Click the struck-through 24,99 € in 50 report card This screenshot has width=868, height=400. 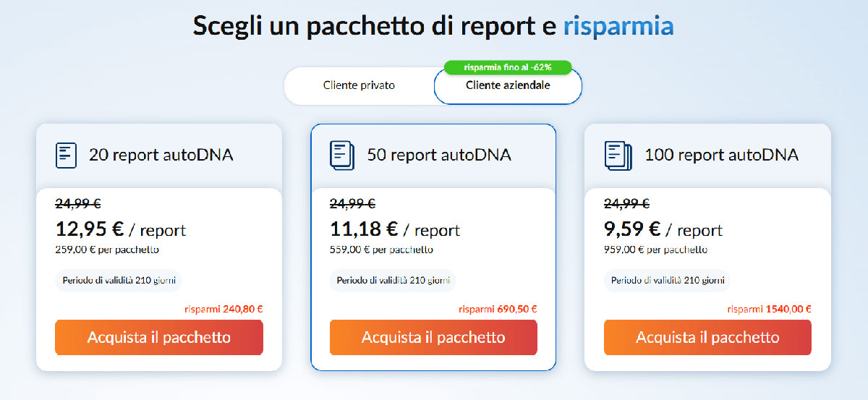[352, 204]
